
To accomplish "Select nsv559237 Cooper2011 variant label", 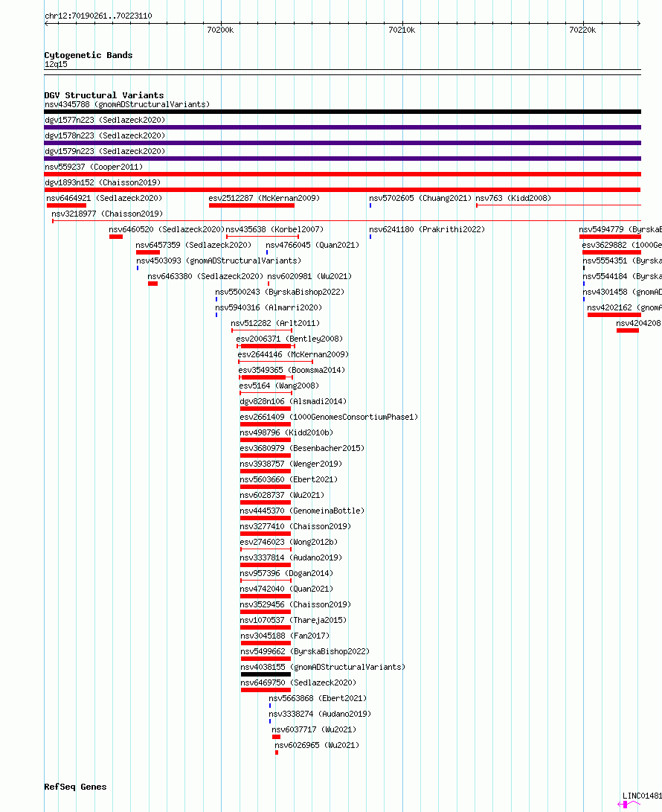I will pyautogui.click(x=94, y=167).
